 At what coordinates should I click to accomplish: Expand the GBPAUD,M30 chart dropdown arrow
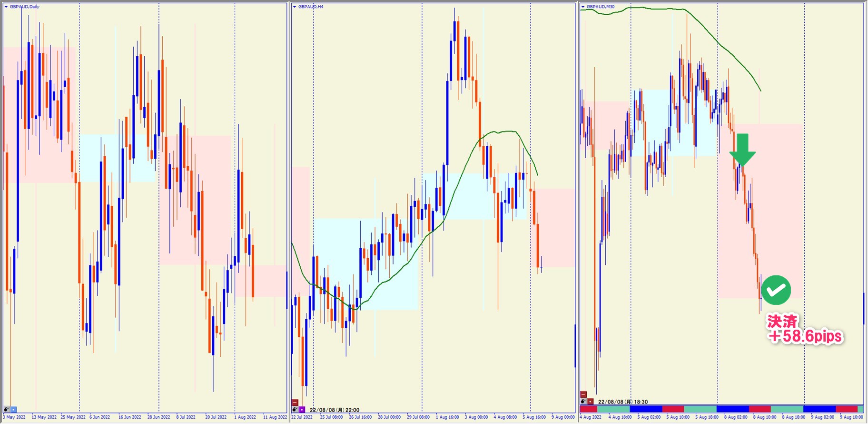[583, 7]
